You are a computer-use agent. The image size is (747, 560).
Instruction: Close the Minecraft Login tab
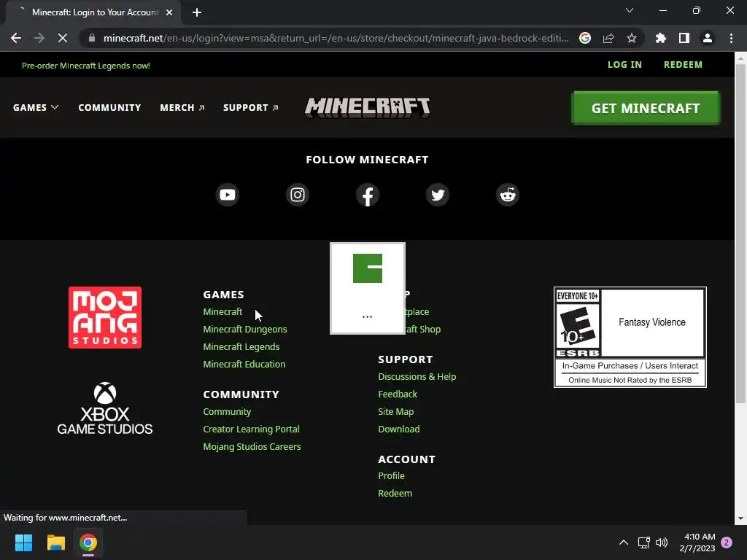tap(169, 12)
